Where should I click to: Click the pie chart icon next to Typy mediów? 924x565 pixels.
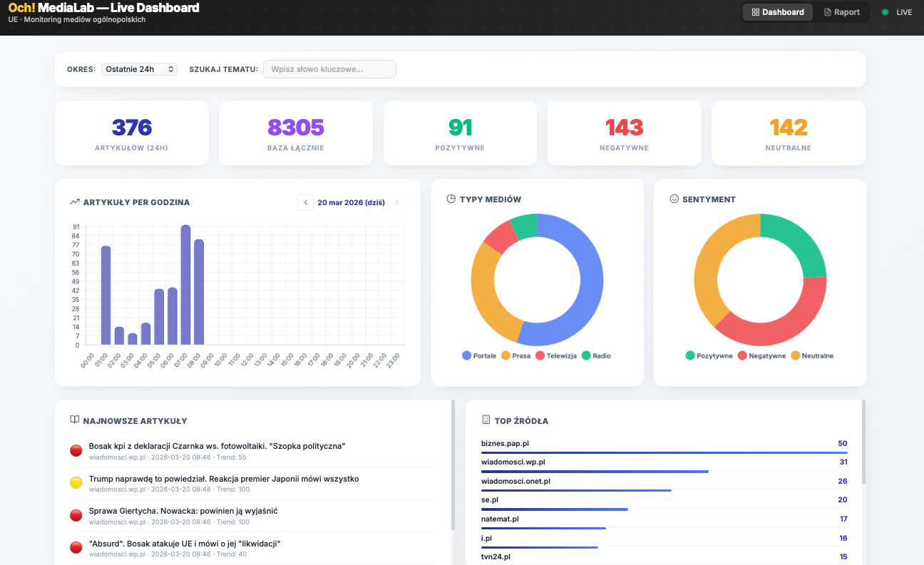tap(451, 199)
